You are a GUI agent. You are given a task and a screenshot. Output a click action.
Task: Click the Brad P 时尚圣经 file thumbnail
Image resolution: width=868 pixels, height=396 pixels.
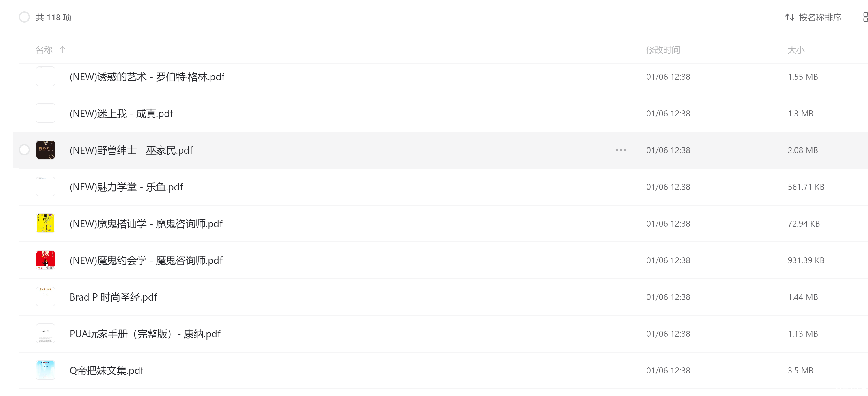(46, 297)
